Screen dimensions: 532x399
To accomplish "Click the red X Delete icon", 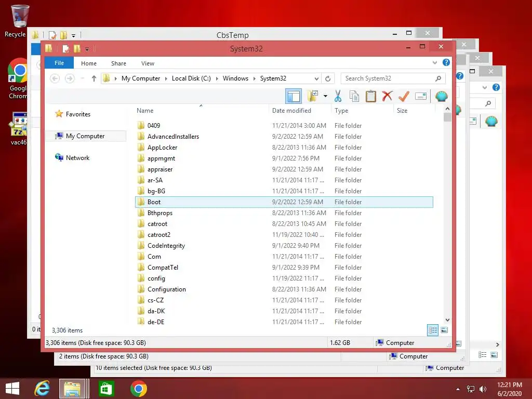I will [387, 96].
